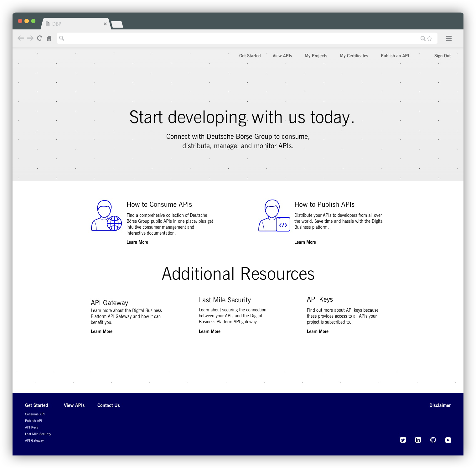Go to browser home icon
The image size is (476, 468).
(49, 38)
